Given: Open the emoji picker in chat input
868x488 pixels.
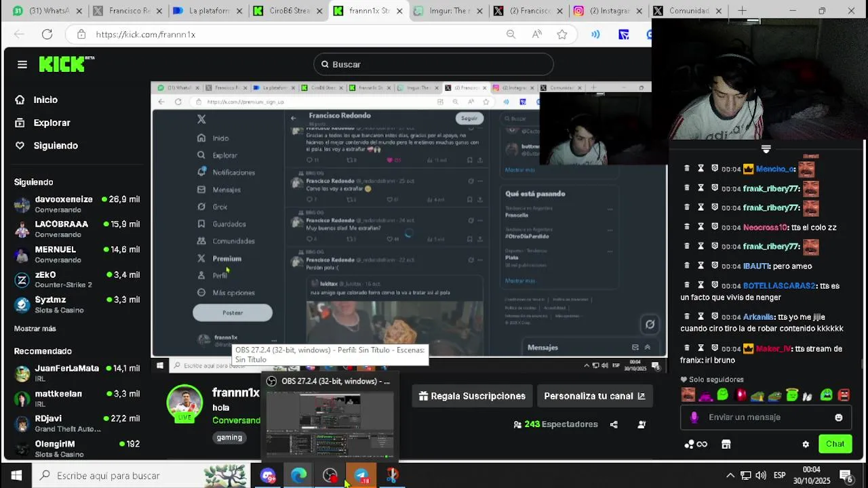Looking at the screenshot, I should coord(839,418).
